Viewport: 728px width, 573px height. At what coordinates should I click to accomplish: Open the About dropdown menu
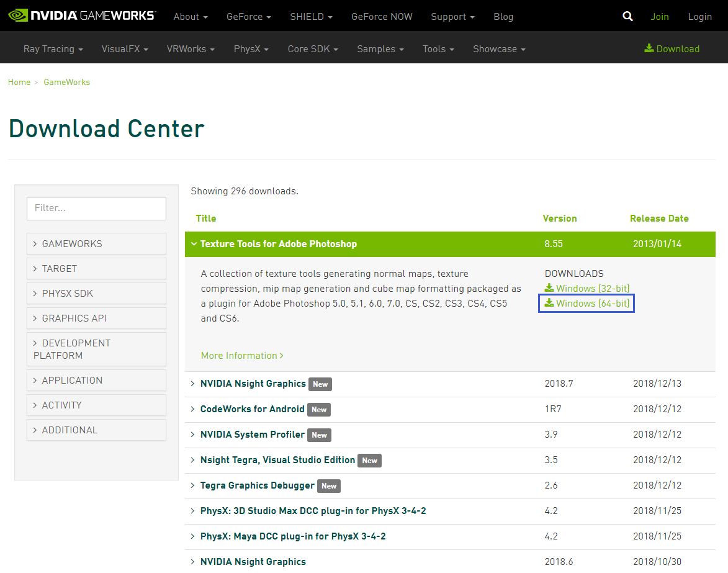point(191,17)
